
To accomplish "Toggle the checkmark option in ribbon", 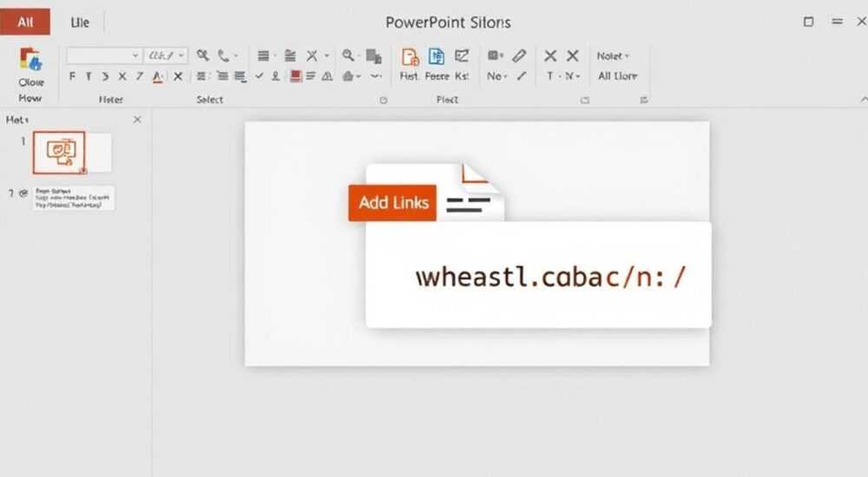I will [x=259, y=75].
